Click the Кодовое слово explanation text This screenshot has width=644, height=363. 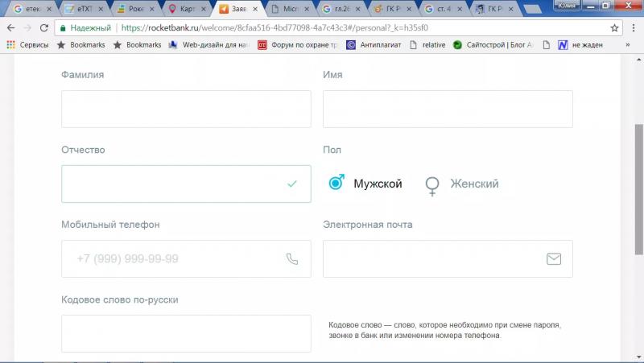[x=445, y=330]
